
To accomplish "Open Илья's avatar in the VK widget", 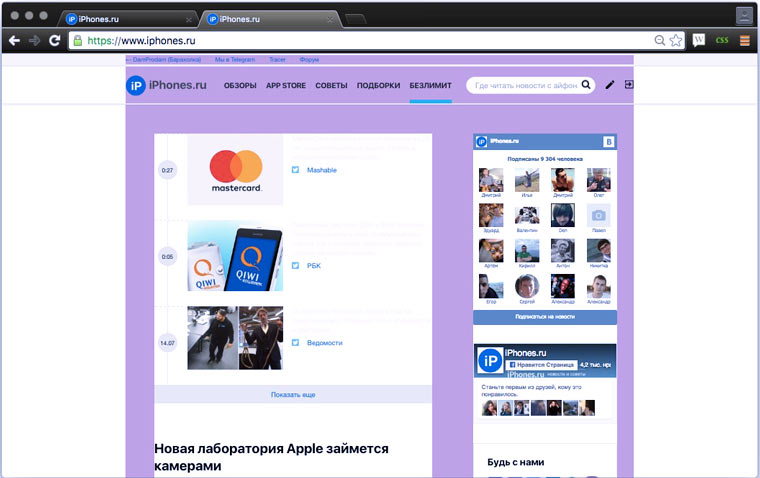I will point(527,180).
